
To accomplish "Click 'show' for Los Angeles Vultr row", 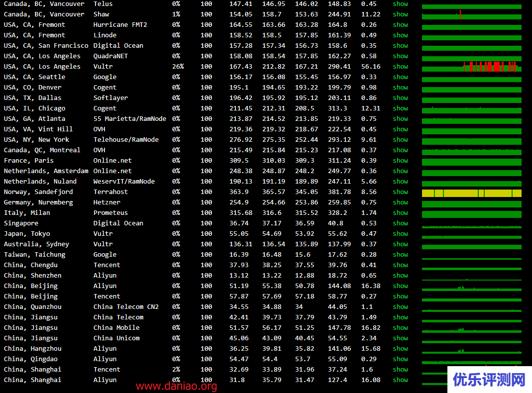I will pos(400,67).
